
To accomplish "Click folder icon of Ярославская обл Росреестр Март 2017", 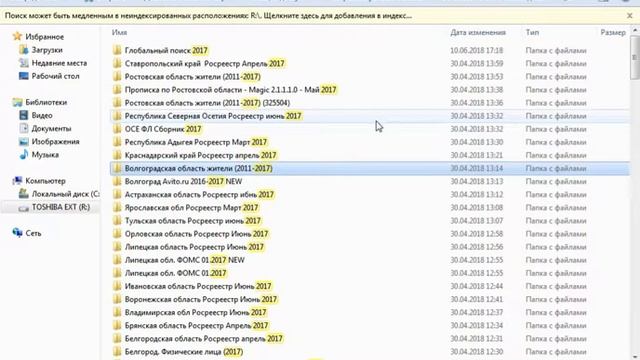I will click(x=117, y=207).
